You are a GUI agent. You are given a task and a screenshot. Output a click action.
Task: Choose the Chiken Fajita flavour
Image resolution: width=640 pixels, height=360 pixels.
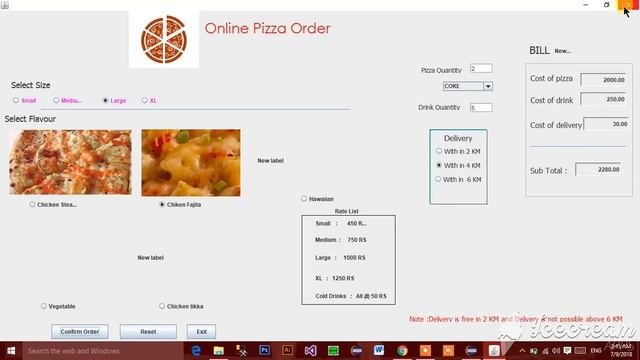click(x=180, y=204)
